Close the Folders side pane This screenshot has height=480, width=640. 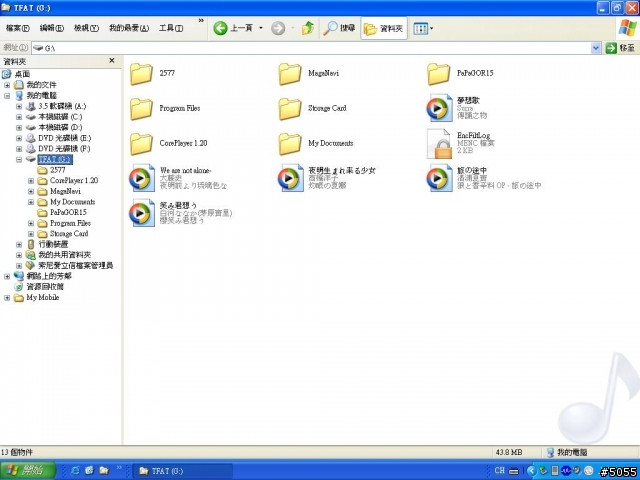click(x=112, y=61)
